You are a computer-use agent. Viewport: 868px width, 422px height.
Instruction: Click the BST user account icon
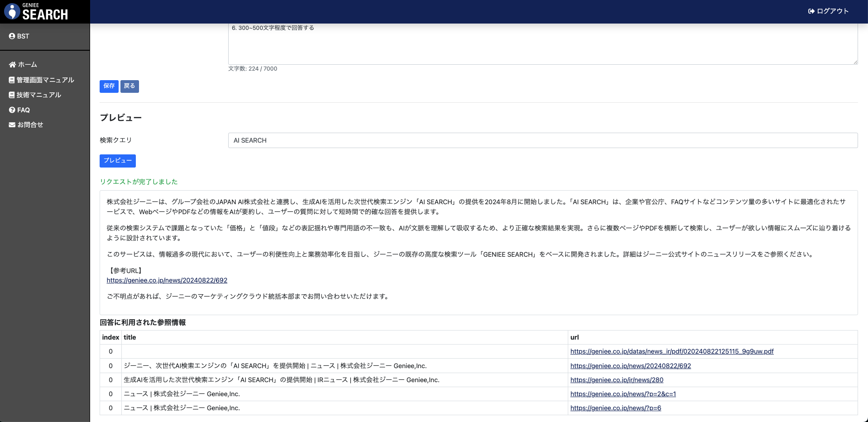12,36
